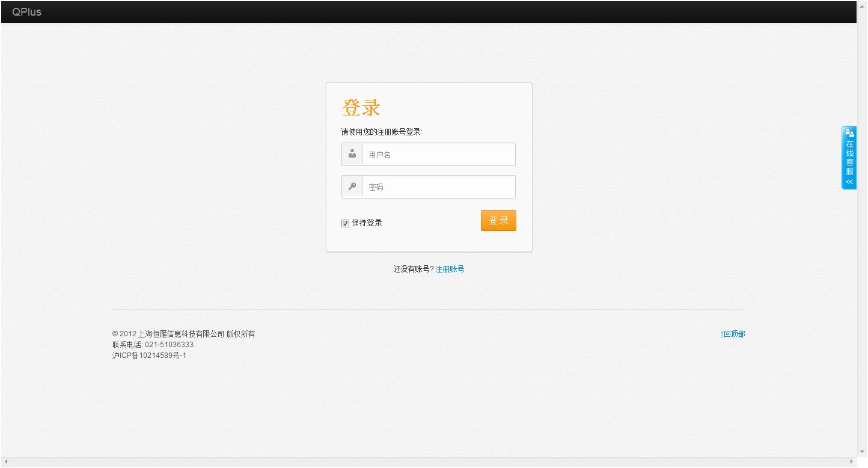Image resolution: width=868 pixels, height=468 pixels.
Task: Click the people icon on 在线客服 widget
Action: click(x=849, y=133)
